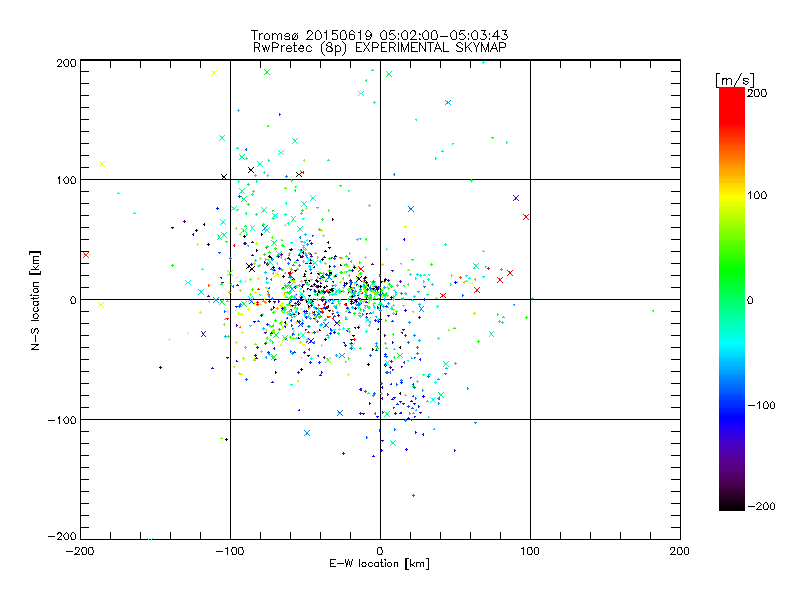Image resolution: width=800 pixels, height=600 pixels.
Task: Click the E-W axis "-200" tick label
Action: click(80, 551)
